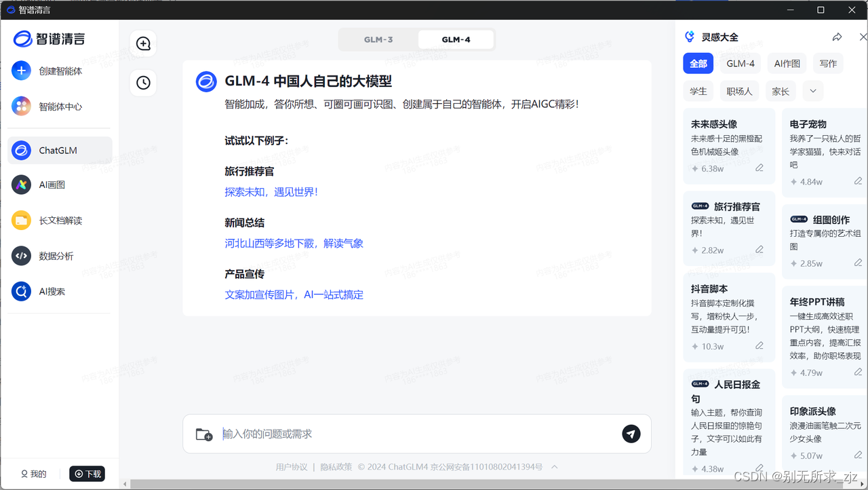Switch to the GLM-4 model tab

coord(456,39)
